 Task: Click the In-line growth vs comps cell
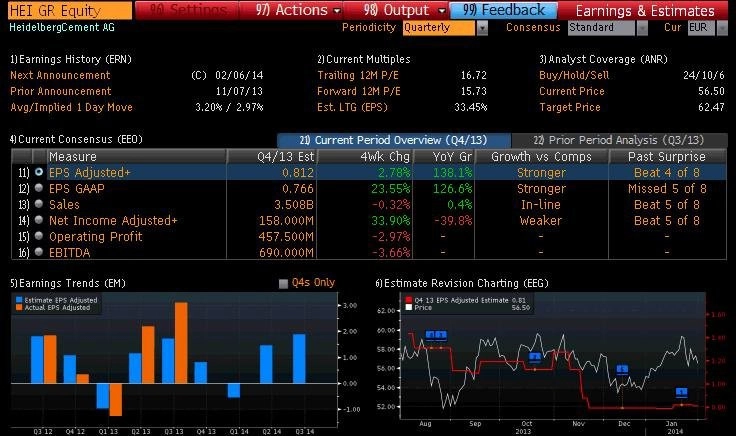click(x=541, y=205)
